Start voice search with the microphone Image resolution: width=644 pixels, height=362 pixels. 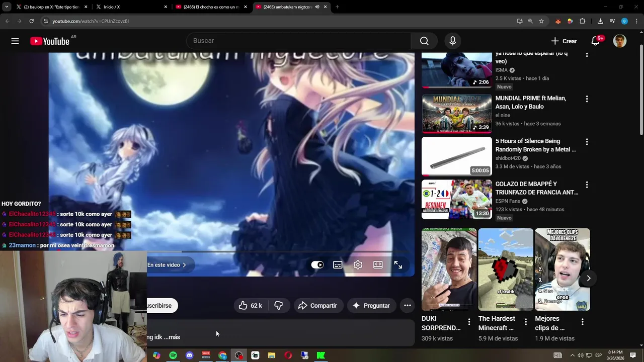pyautogui.click(x=453, y=41)
